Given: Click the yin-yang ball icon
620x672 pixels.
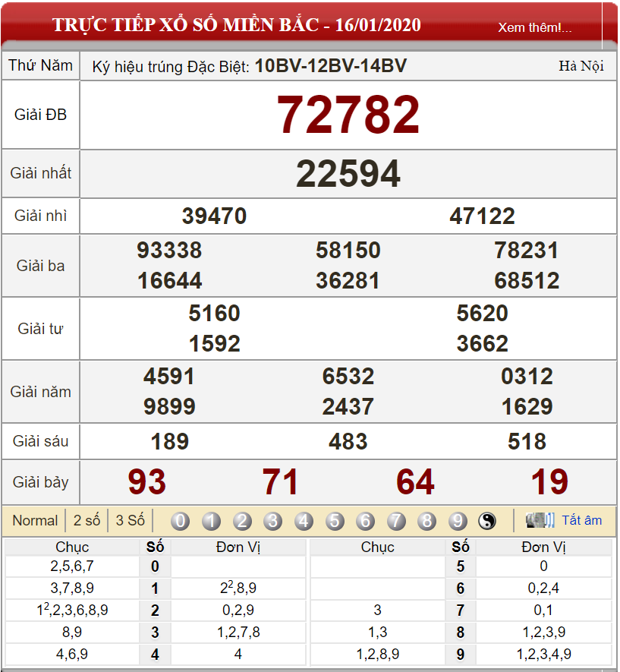Looking at the screenshot, I should 487,521.
